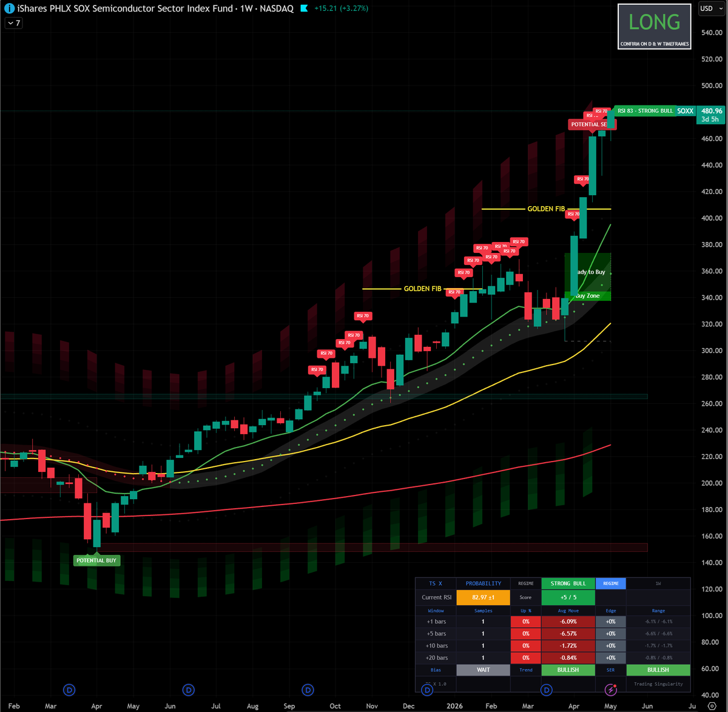Click the Samples column header
Image resolution: width=728 pixels, height=712 pixels.
pos(484,611)
